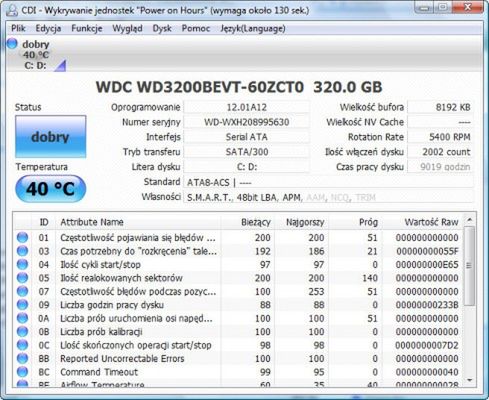The image size is (489, 400).
Task: Click the scrollbar up arrow of attribute list
Action: tap(469, 219)
